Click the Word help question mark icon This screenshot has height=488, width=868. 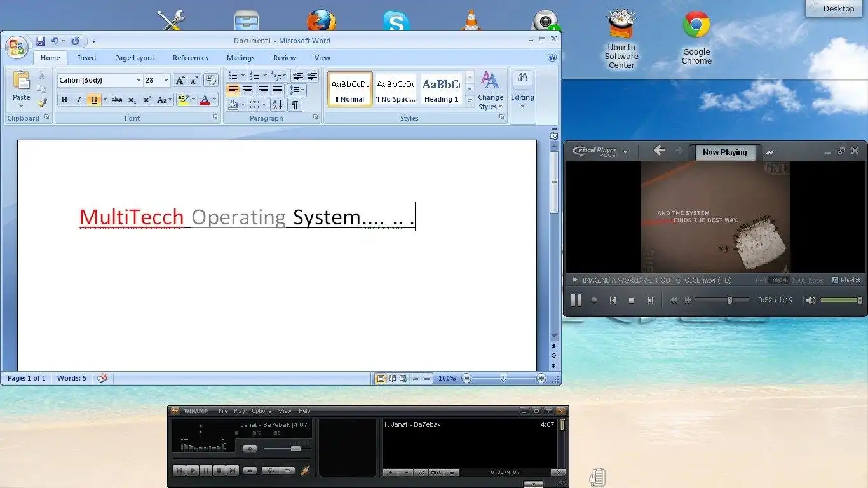tap(552, 57)
